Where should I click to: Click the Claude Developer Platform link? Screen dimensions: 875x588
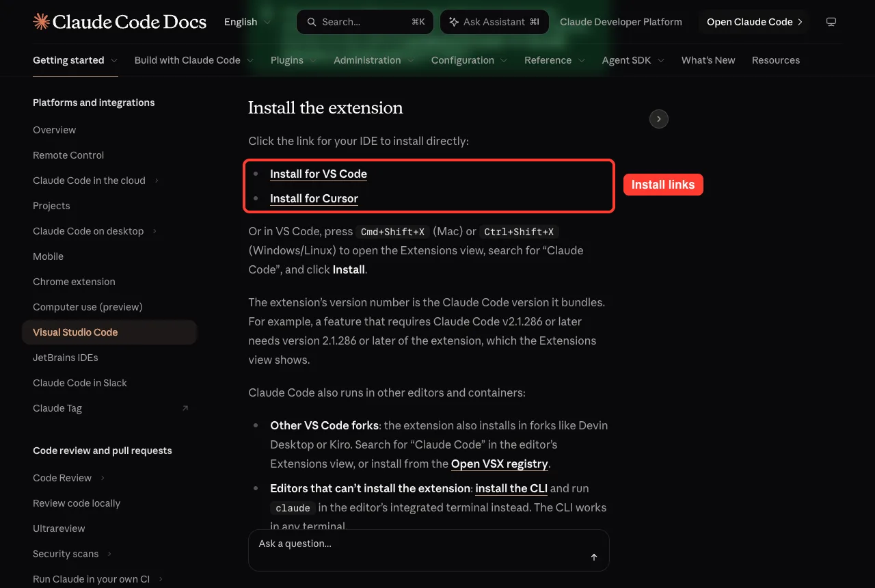click(x=621, y=22)
